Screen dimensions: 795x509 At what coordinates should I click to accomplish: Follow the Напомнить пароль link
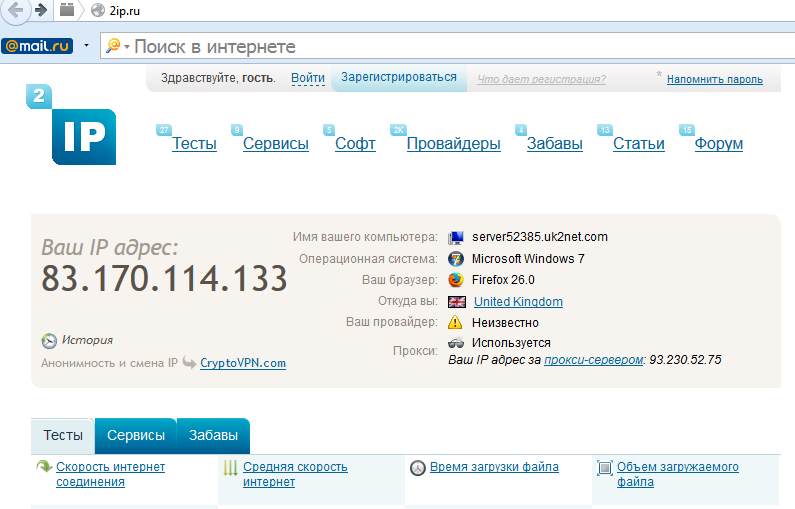pos(714,79)
